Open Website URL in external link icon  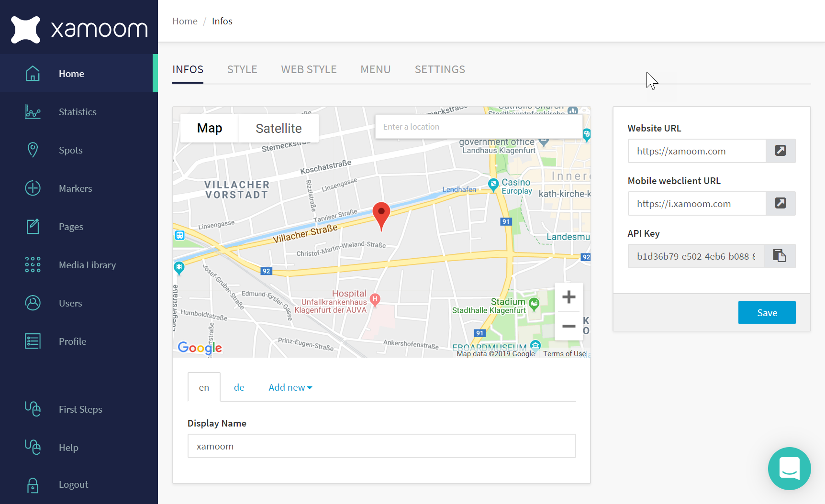[780, 151]
